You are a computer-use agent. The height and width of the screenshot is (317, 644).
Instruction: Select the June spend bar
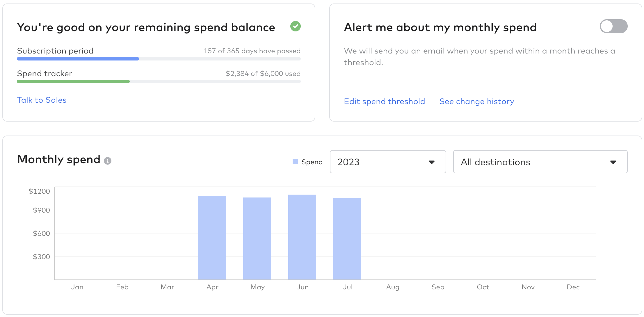coord(302,237)
